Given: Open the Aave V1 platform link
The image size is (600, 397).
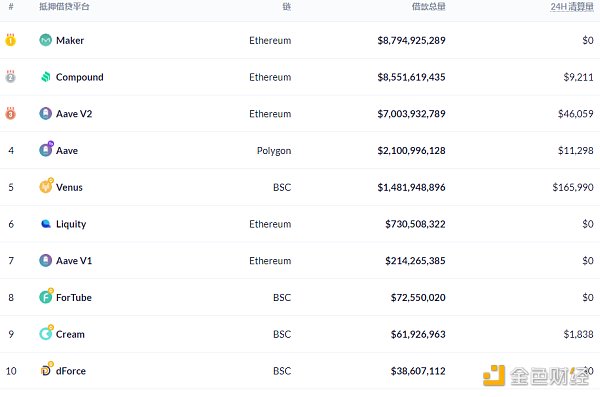Looking at the screenshot, I should click(x=74, y=261).
